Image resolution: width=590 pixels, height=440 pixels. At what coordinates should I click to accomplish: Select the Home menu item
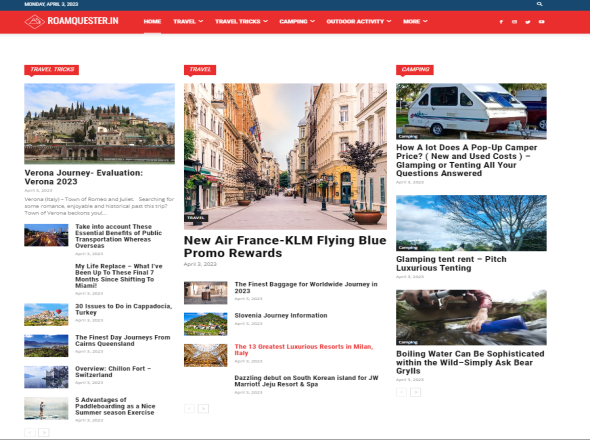152,21
